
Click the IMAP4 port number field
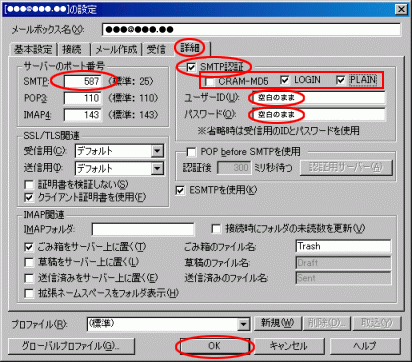(83, 115)
